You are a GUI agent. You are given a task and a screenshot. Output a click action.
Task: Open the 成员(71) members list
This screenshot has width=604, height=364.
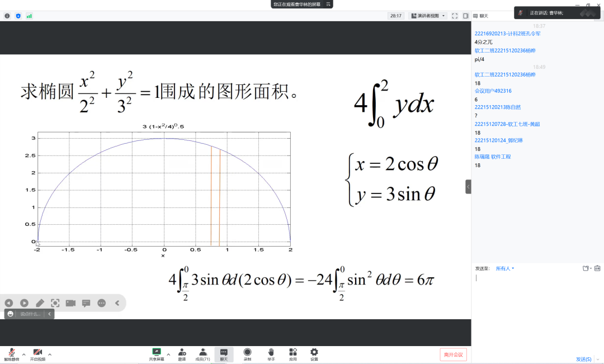coord(202,353)
